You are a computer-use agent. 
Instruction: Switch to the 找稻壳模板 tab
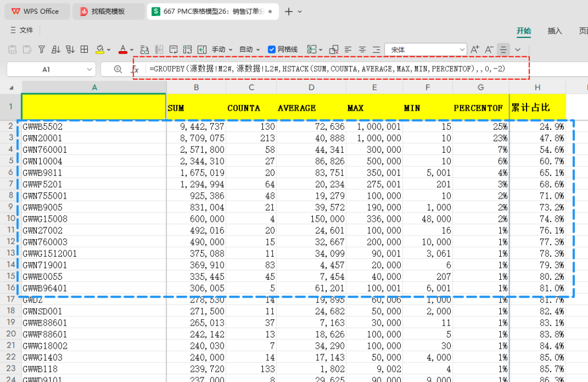pos(109,11)
